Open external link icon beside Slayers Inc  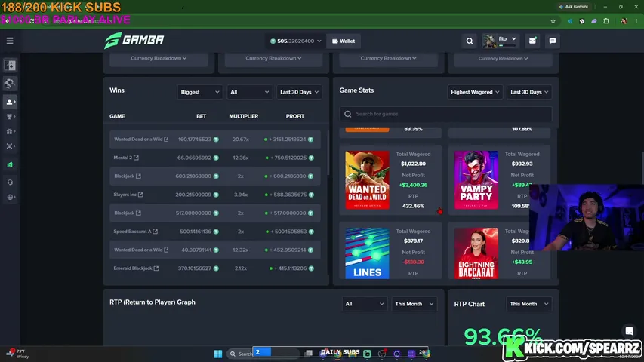[140, 195]
